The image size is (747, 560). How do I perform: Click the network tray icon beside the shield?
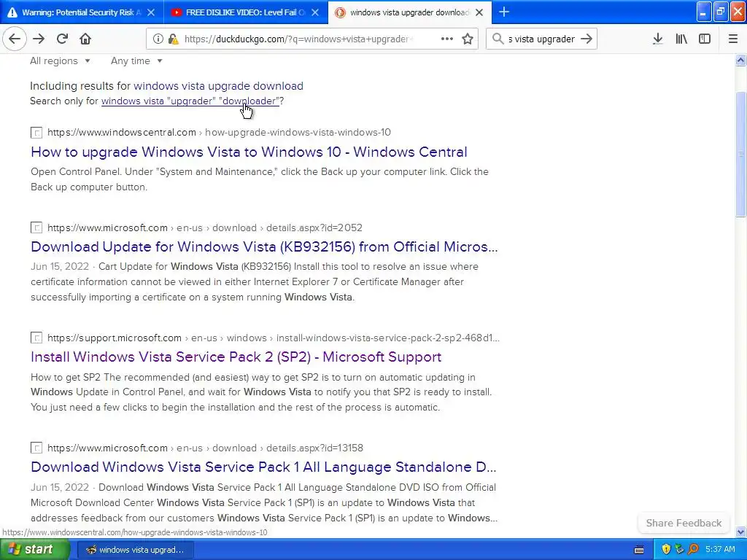click(679, 549)
